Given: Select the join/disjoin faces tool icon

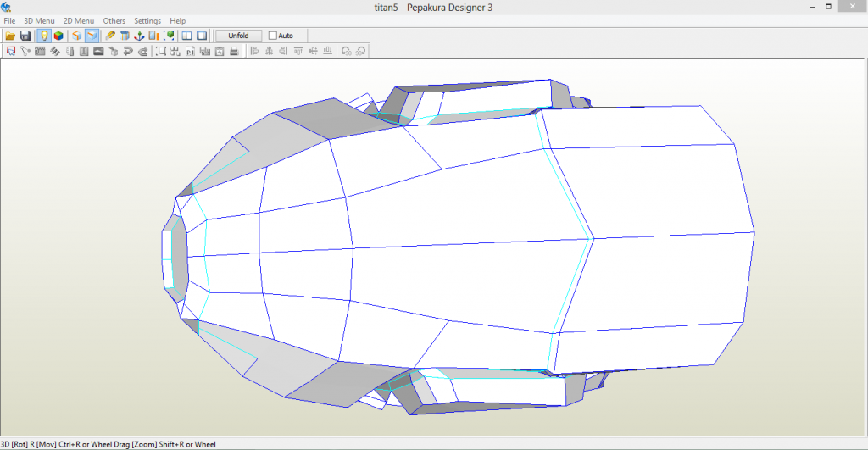Looking at the screenshot, I should pos(25,51).
